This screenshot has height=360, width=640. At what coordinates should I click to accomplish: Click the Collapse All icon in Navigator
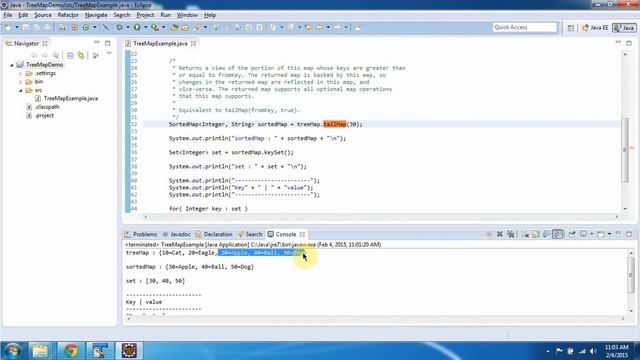coord(70,55)
